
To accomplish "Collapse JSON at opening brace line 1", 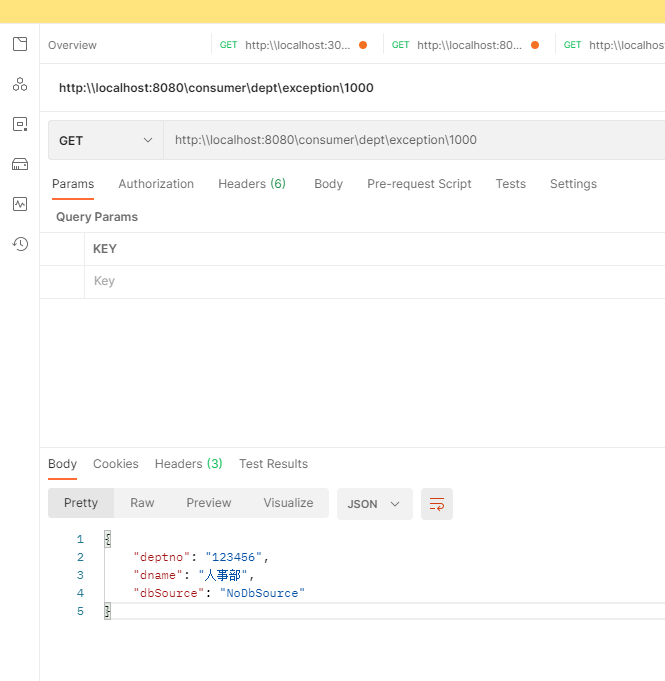I will [107, 539].
